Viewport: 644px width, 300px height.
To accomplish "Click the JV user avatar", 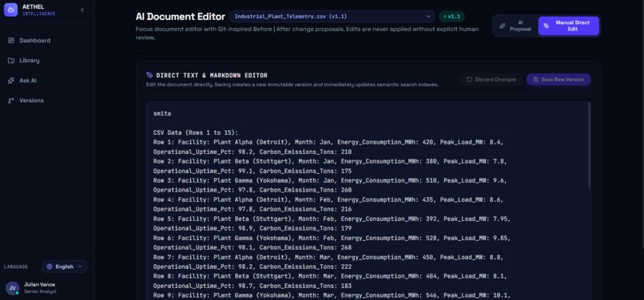I will (12, 288).
